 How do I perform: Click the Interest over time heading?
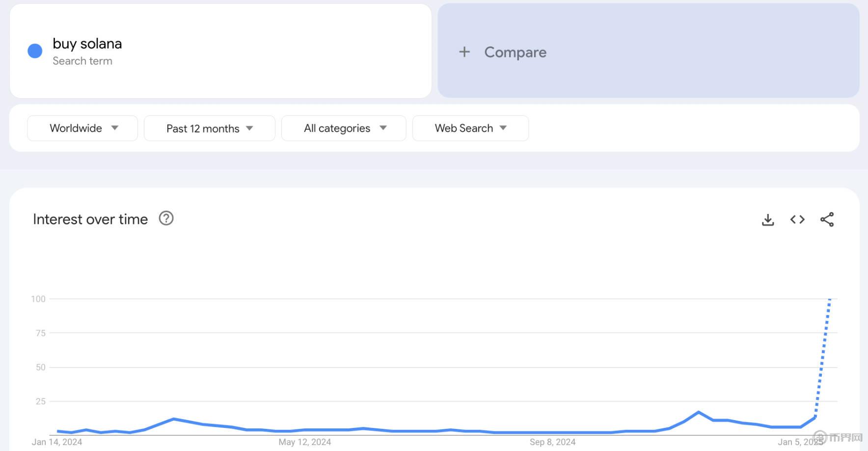click(x=90, y=219)
